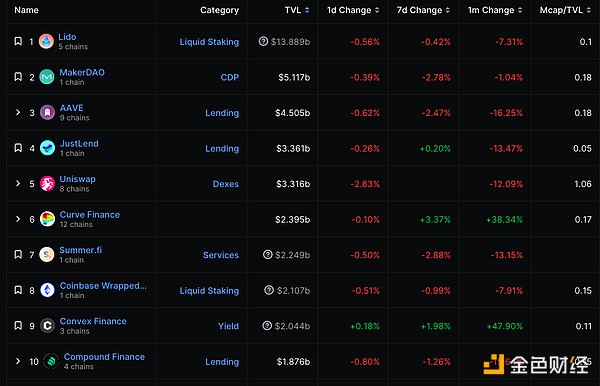Open the JustLend protocol link
Viewport: 600px width, 386px height.
(x=79, y=143)
